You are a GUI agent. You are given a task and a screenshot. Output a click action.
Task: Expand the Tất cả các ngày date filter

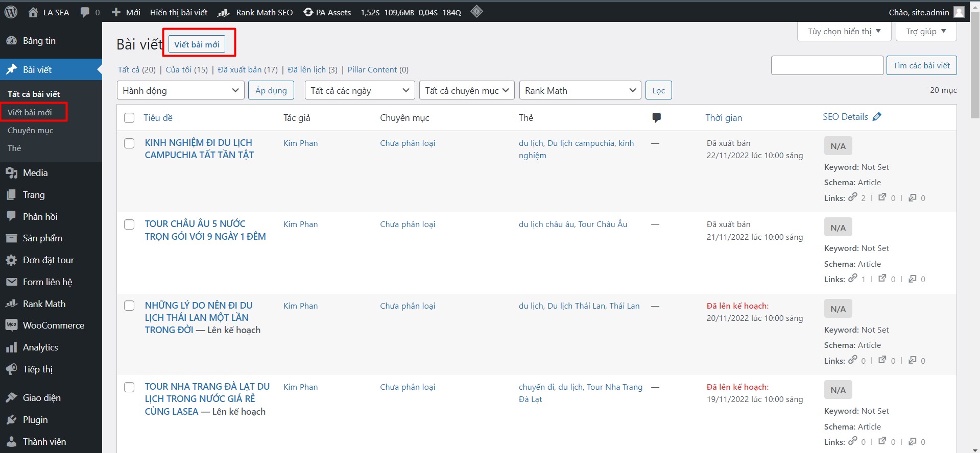[x=359, y=91]
